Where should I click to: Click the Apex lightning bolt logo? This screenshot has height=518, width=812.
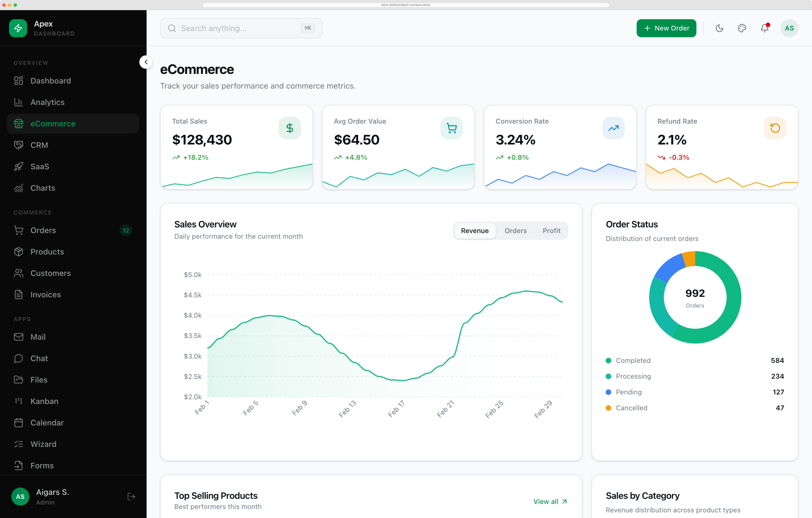[x=18, y=28]
